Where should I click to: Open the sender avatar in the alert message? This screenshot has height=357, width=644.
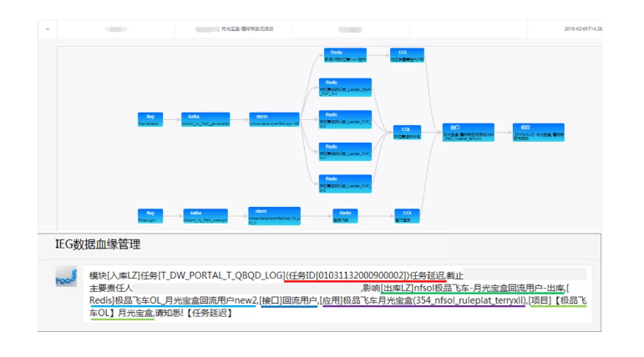click(66, 276)
